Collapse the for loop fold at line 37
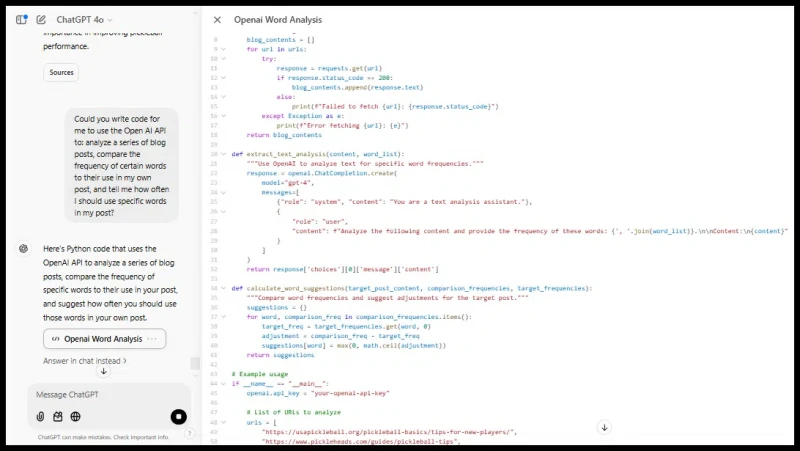Screen dimensions: 800x451 coord(223,317)
